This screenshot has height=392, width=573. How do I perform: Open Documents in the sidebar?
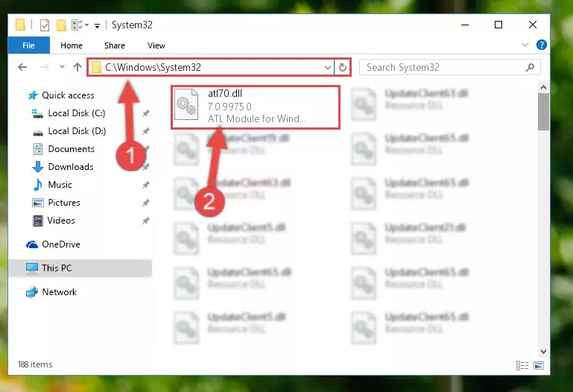72,149
